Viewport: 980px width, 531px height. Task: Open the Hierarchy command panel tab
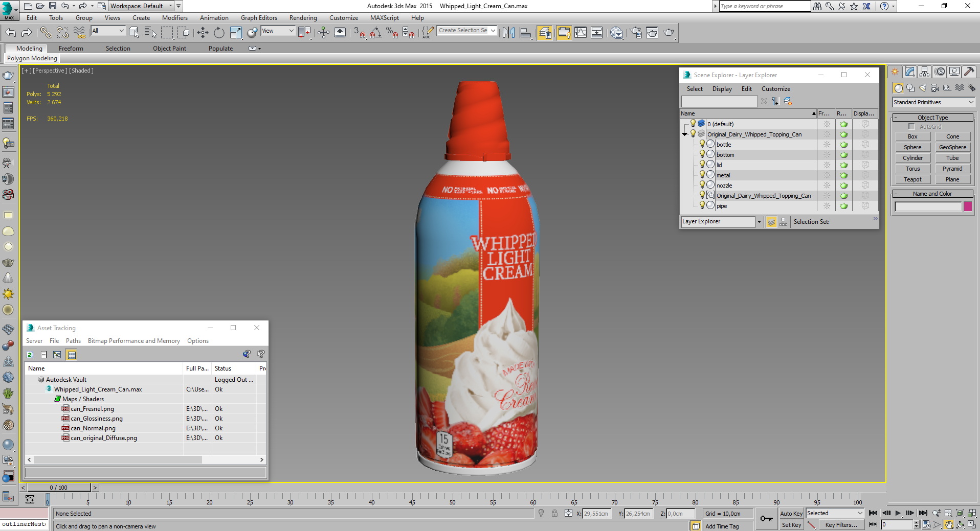[x=924, y=72]
